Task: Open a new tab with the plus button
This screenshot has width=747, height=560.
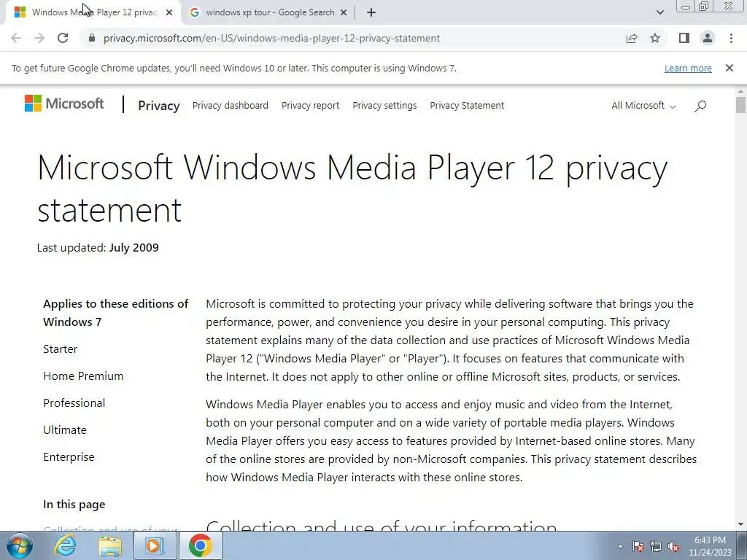Action: [x=371, y=13]
